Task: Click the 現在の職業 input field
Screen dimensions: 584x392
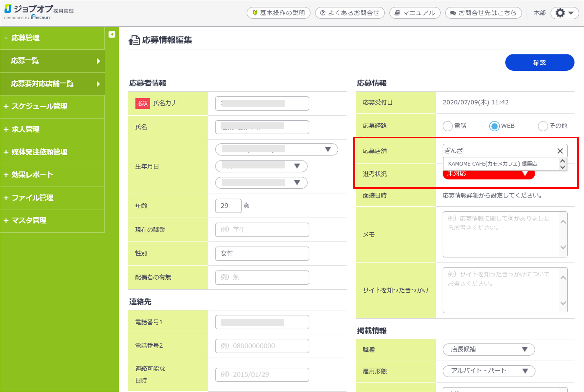Action: (x=262, y=230)
